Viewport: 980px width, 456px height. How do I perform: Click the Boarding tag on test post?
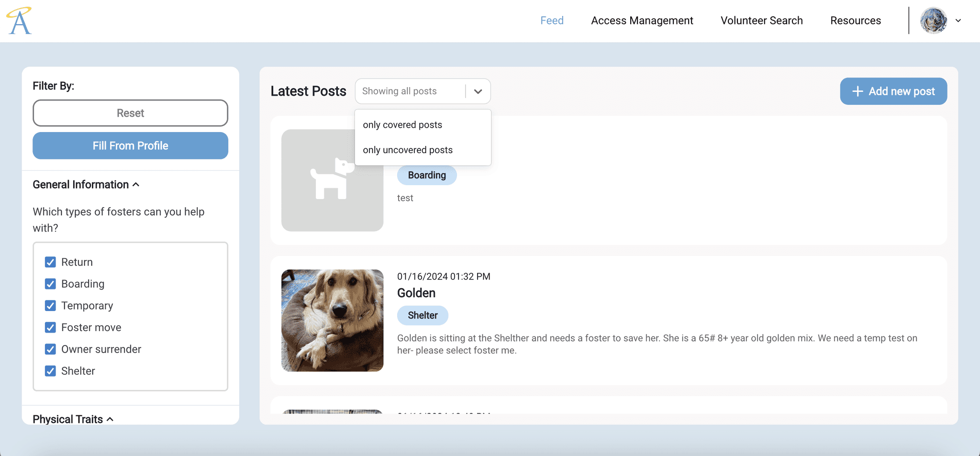pos(427,175)
